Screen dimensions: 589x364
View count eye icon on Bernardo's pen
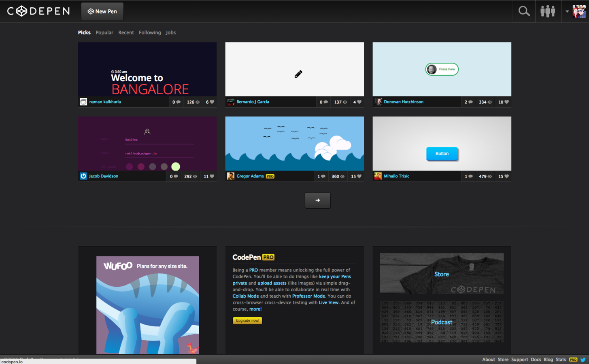tap(345, 102)
